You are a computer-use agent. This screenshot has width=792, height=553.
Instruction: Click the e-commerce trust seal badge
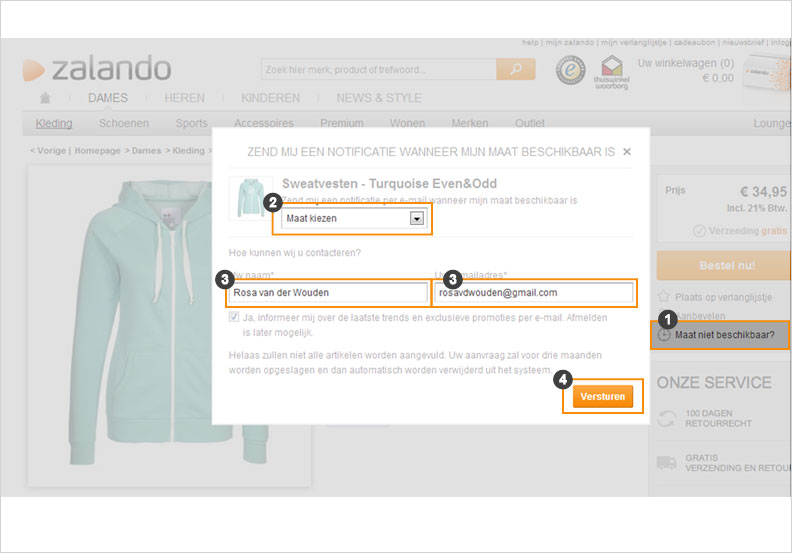click(571, 70)
